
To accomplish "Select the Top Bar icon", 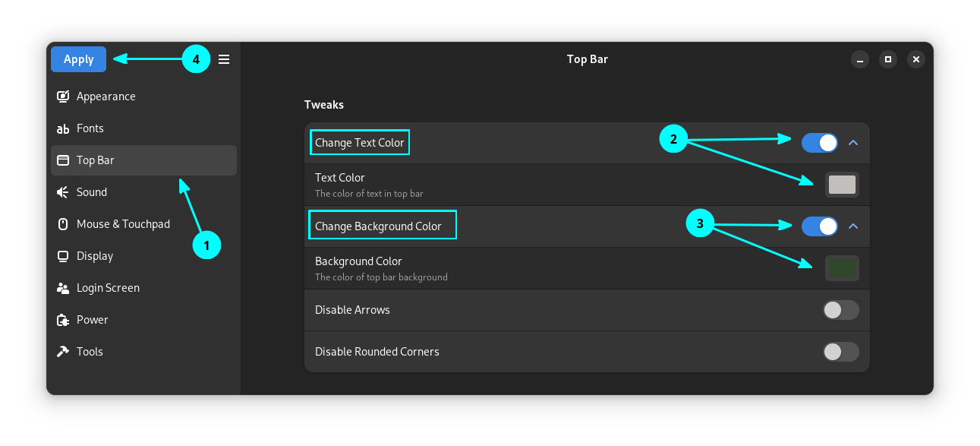I will pyautogui.click(x=63, y=160).
